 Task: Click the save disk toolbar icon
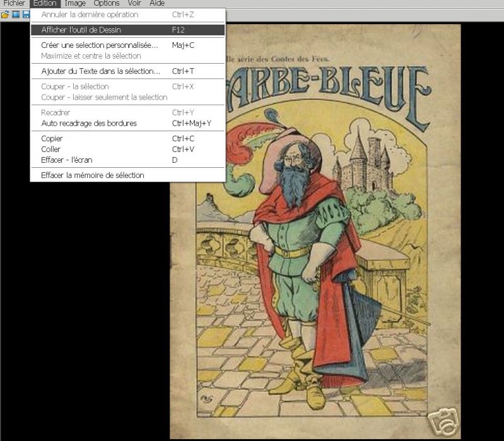coord(26,15)
